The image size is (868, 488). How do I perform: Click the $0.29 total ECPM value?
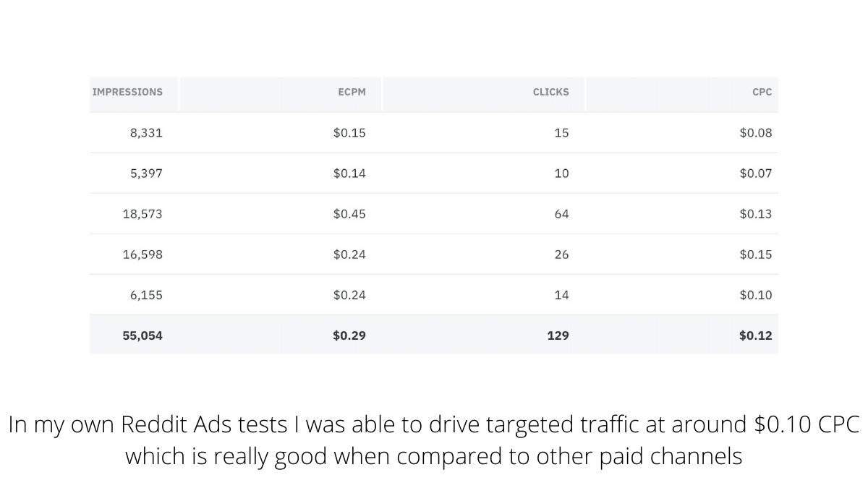click(349, 335)
